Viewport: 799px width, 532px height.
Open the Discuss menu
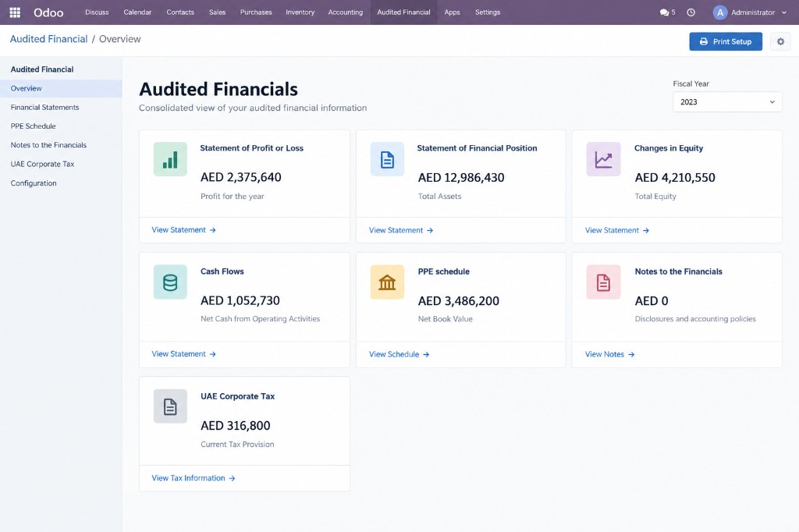97,12
